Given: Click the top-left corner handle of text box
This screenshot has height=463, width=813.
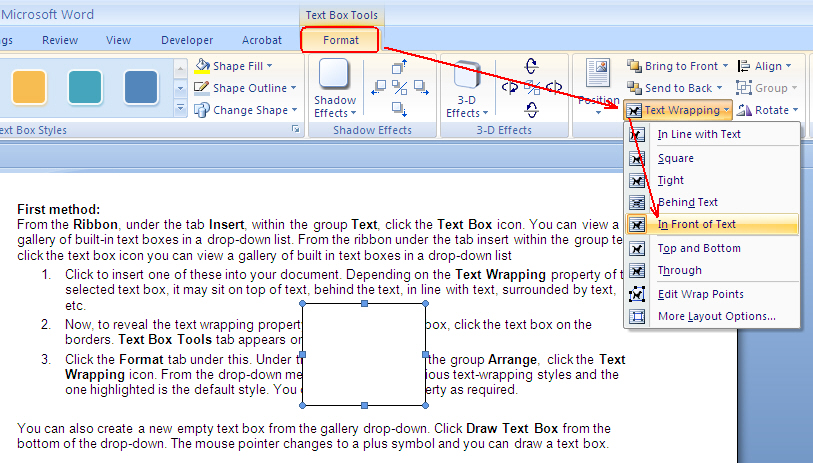Looking at the screenshot, I should (303, 303).
